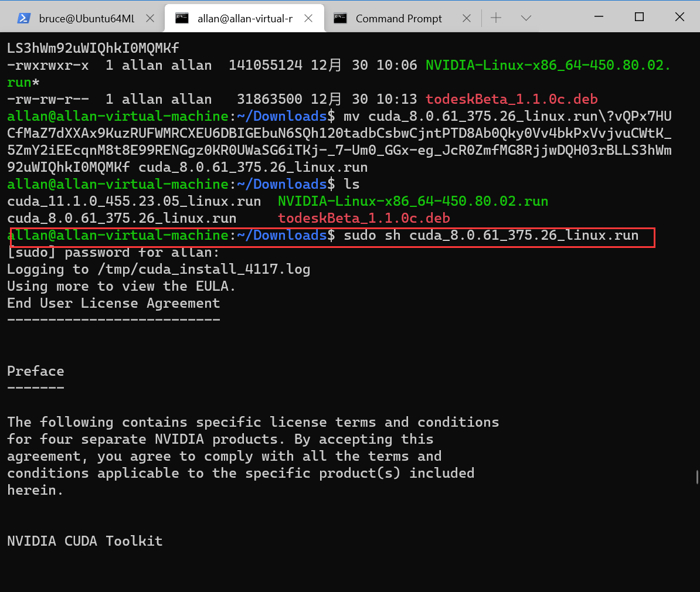
Task: Click cuda_11.1.0_455.23.05_linux.run in ls output
Action: (134, 202)
